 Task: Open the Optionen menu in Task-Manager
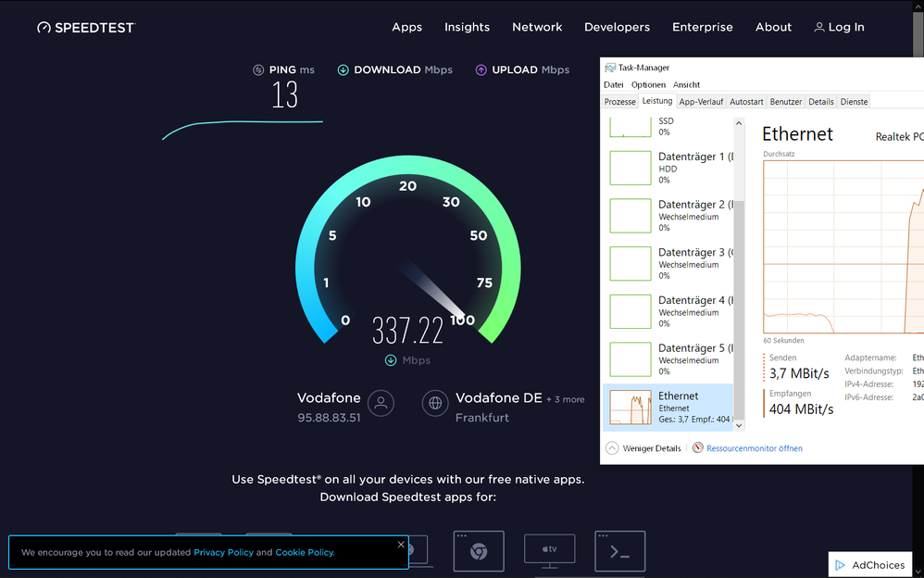pos(648,85)
